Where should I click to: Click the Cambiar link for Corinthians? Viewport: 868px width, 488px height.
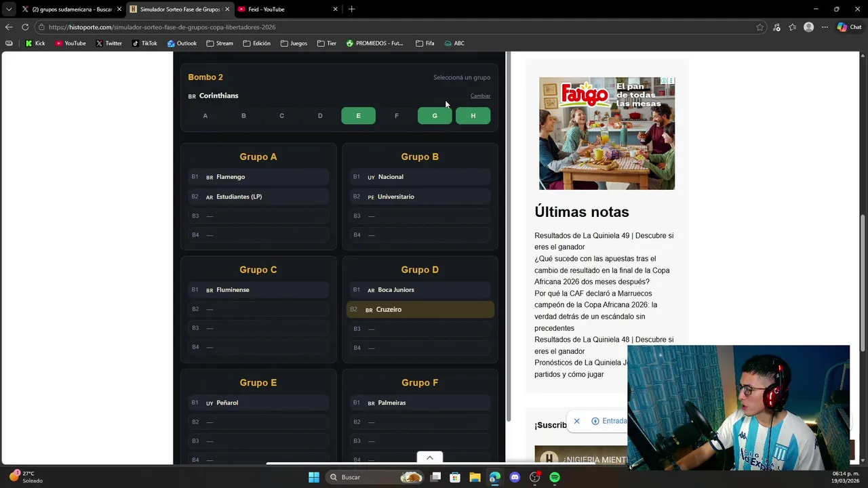click(480, 96)
